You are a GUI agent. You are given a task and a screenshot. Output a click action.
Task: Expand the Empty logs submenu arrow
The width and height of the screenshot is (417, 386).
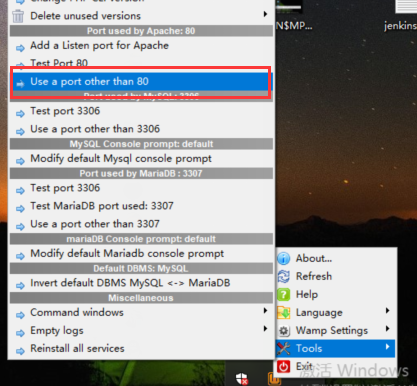(x=265, y=329)
